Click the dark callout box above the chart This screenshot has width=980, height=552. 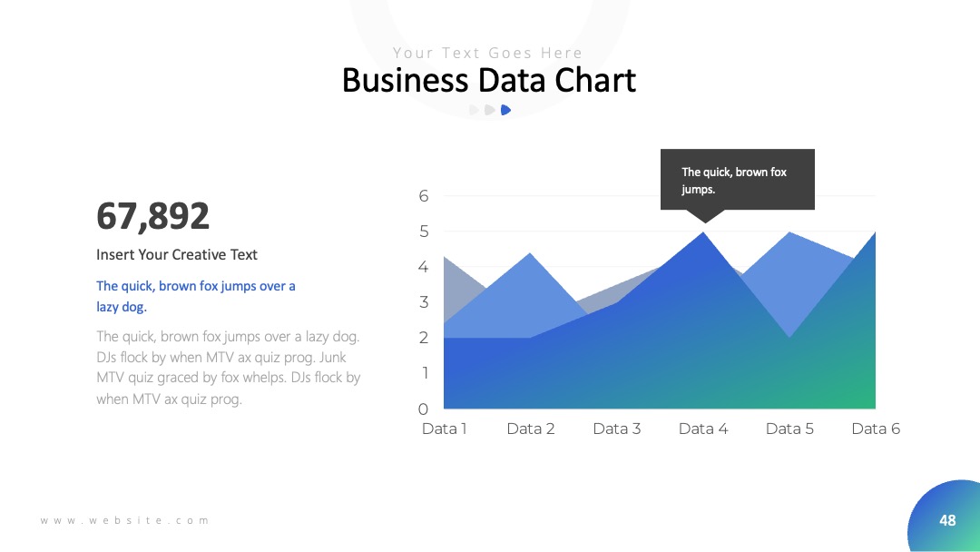738,180
